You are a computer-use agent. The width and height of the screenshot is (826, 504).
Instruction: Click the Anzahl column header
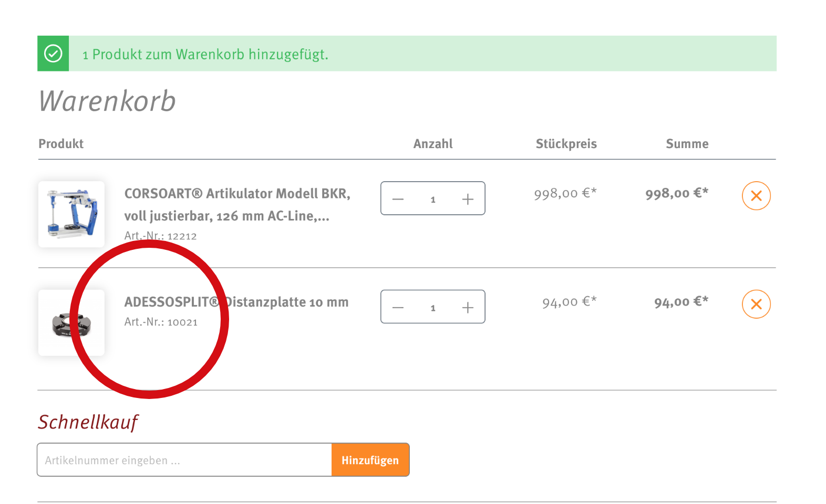click(x=433, y=144)
